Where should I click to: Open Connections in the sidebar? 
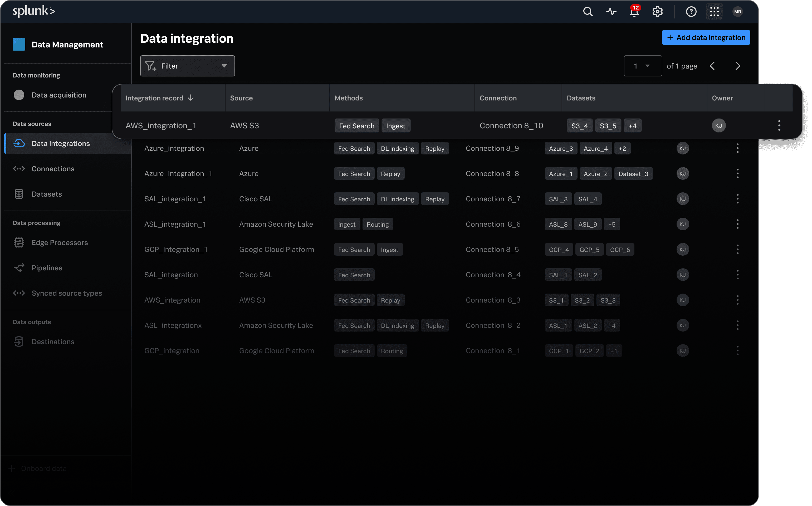click(53, 169)
